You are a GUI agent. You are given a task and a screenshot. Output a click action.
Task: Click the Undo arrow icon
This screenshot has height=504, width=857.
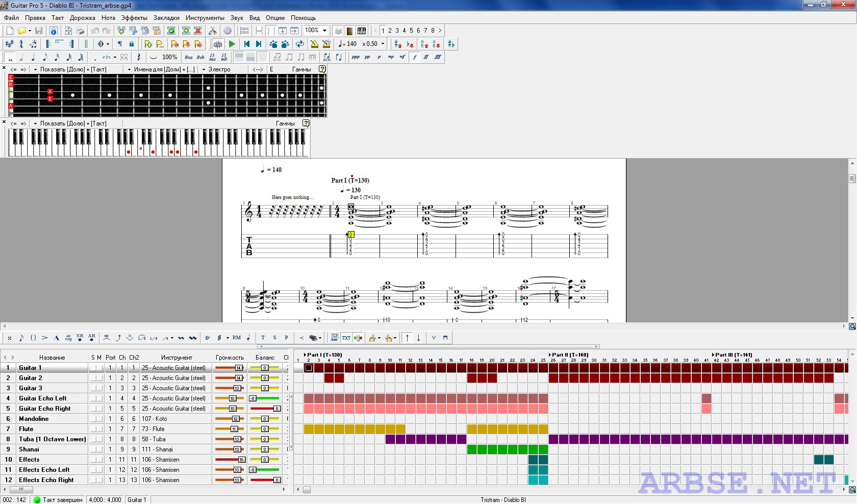pyautogui.click(x=95, y=31)
